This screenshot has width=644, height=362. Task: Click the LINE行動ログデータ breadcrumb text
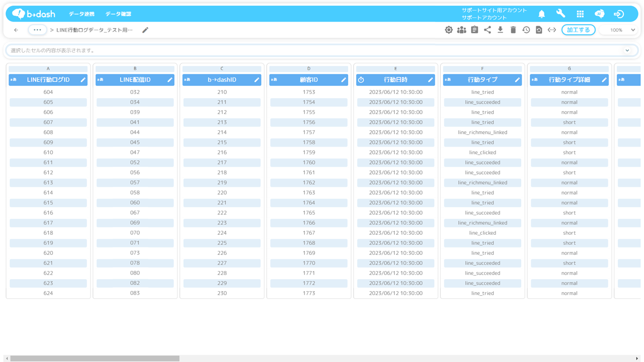click(95, 30)
